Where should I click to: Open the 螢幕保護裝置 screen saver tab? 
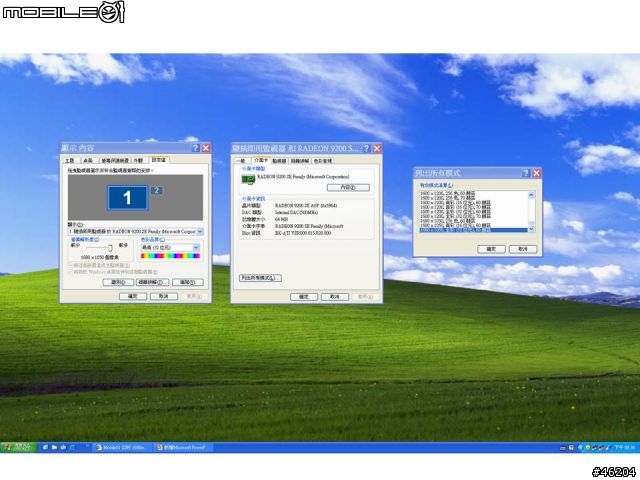pyautogui.click(x=115, y=160)
